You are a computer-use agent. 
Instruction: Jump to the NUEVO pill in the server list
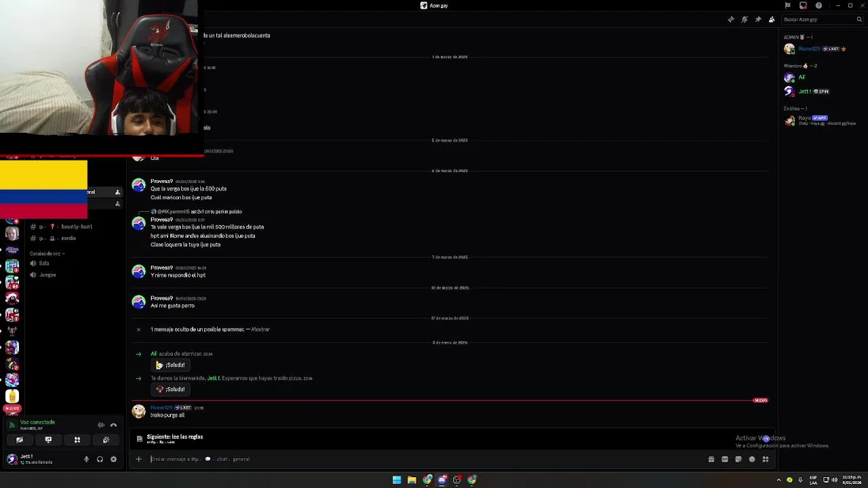[12, 409]
